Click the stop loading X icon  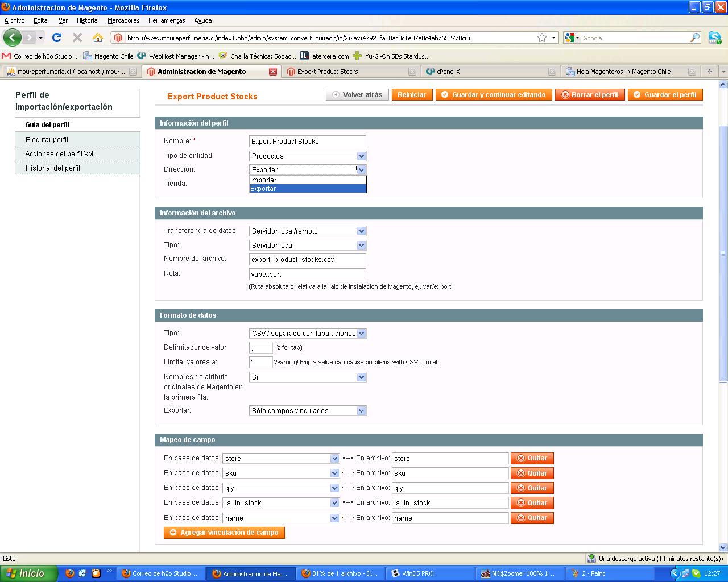tap(77, 38)
